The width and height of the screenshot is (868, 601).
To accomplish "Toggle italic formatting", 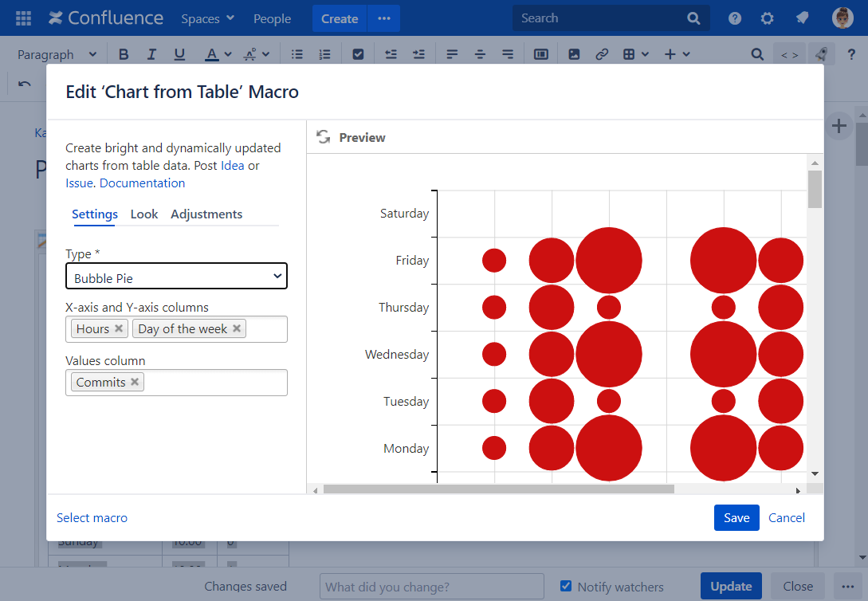I will tap(151, 53).
